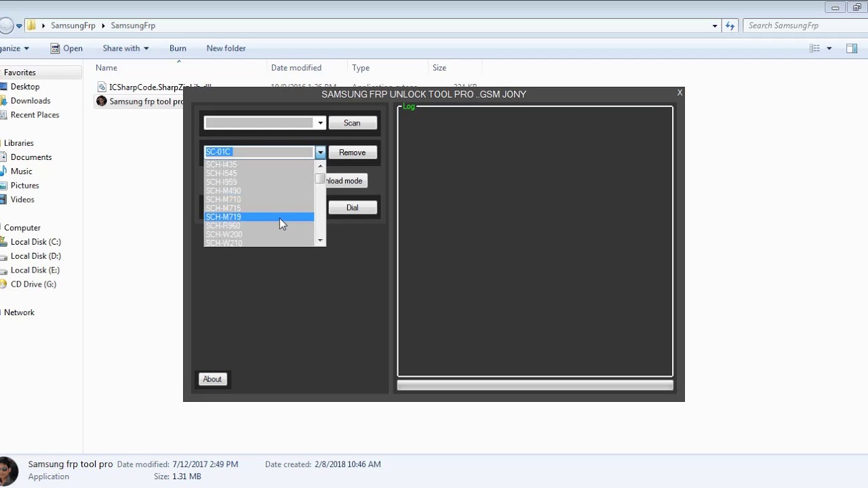Select SCH-I435 from the model list

259,165
